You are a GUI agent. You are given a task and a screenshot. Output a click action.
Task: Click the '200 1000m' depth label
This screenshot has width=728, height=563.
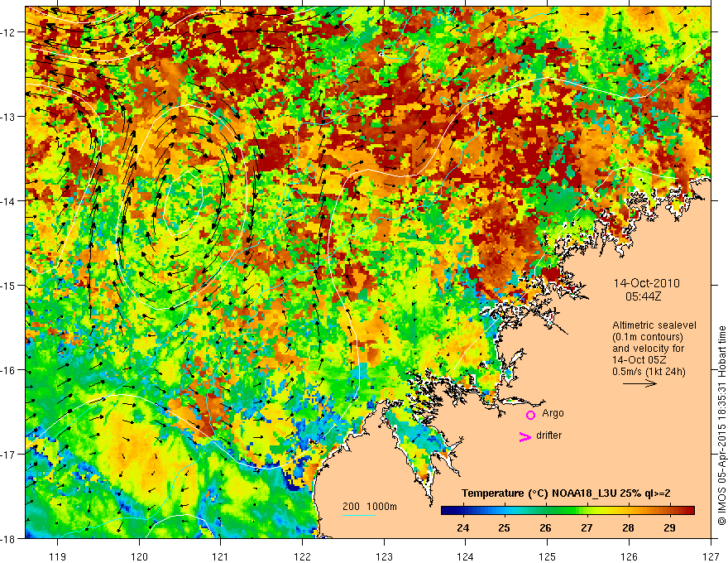[370, 507]
